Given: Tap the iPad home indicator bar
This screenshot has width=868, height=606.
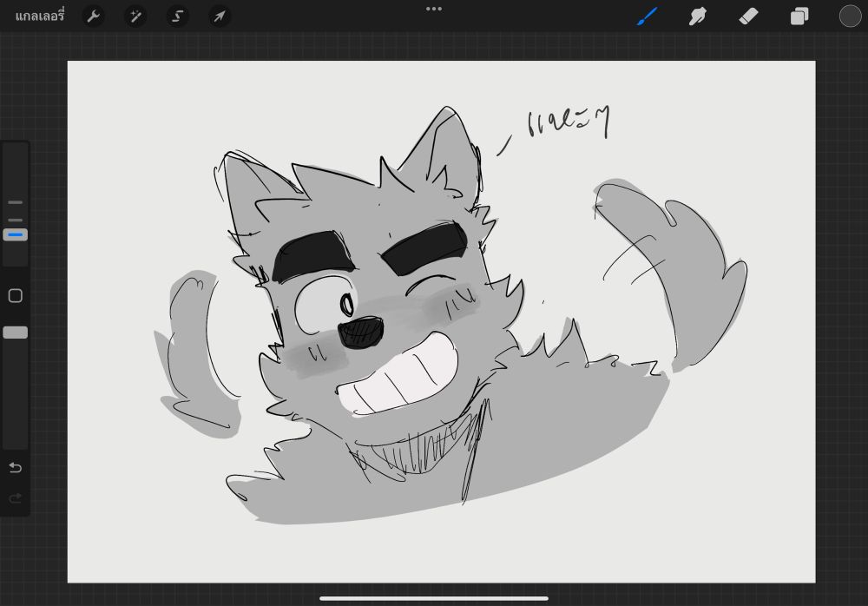Looking at the screenshot, I should coord(434,598).
